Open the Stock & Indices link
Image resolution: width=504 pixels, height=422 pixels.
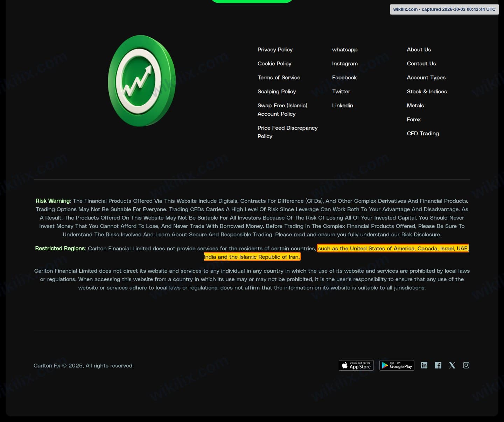(427, 92)
